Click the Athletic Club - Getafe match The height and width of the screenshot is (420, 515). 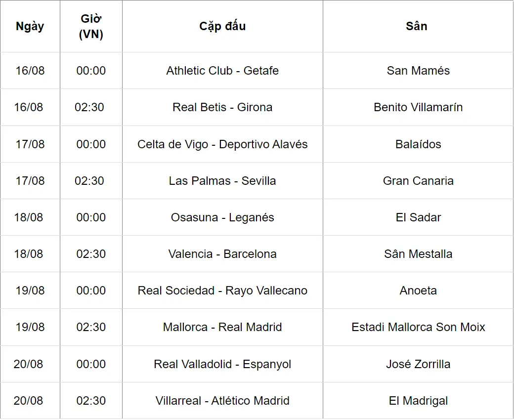(222, 71)
